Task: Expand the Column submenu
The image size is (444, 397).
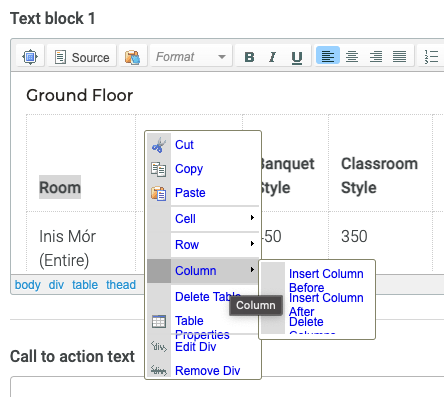Action: point(203,271)
